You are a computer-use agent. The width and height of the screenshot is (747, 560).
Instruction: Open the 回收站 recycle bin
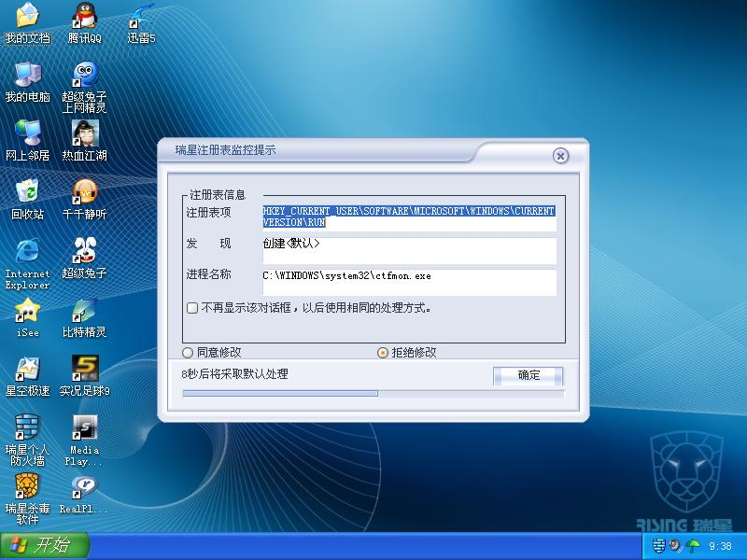coord(28,200)
